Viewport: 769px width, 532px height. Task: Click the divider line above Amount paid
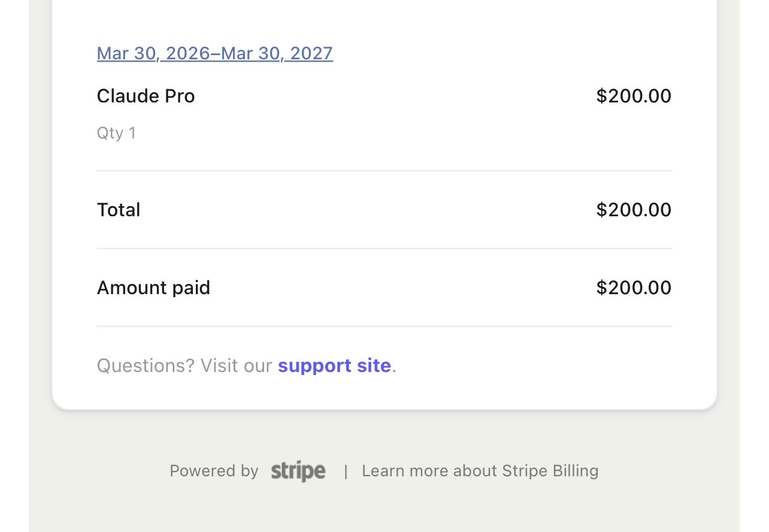(x=384, y=249)
